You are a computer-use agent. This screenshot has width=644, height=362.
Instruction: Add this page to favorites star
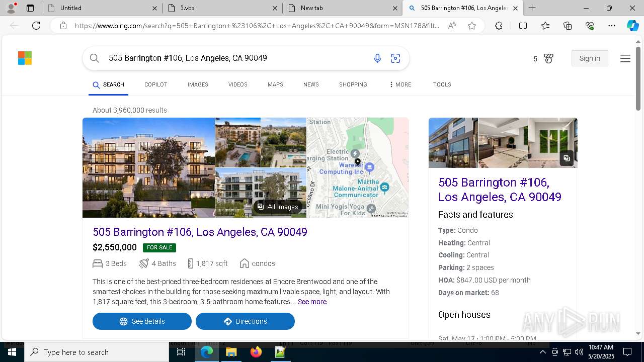point(472,26)
